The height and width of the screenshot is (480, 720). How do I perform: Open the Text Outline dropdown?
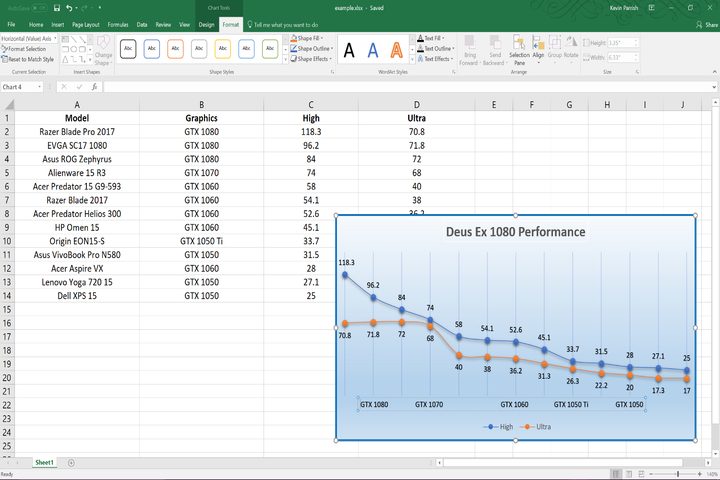[x=436, y=48]
